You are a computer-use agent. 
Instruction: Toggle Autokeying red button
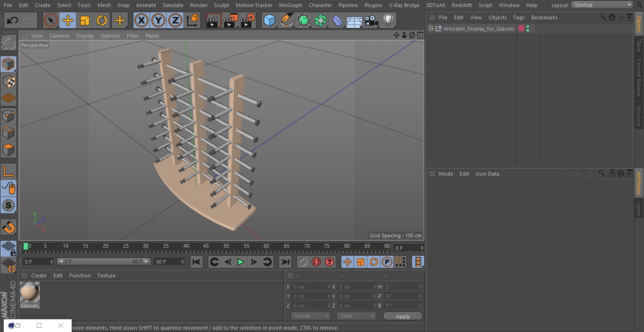pos(316,262)
